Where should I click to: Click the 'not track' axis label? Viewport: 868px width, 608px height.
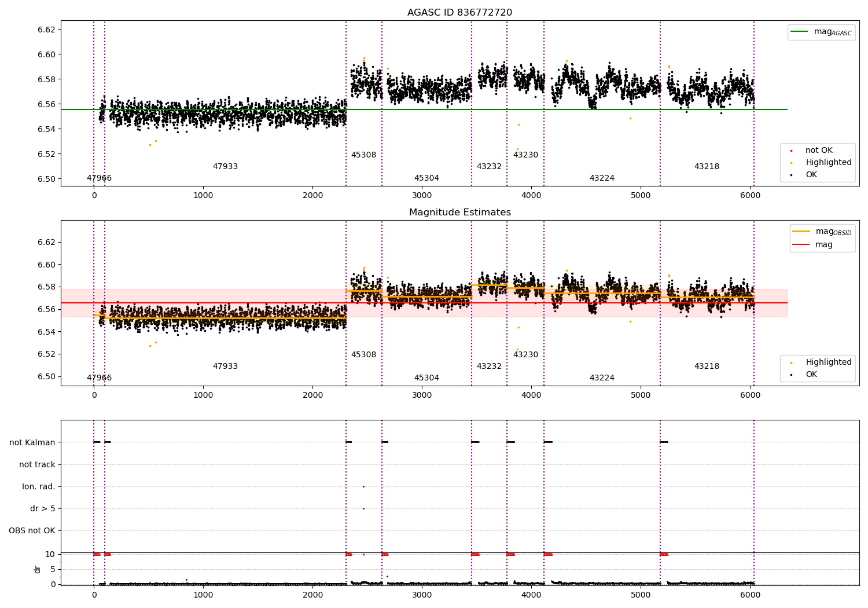[x=37, y=465]
